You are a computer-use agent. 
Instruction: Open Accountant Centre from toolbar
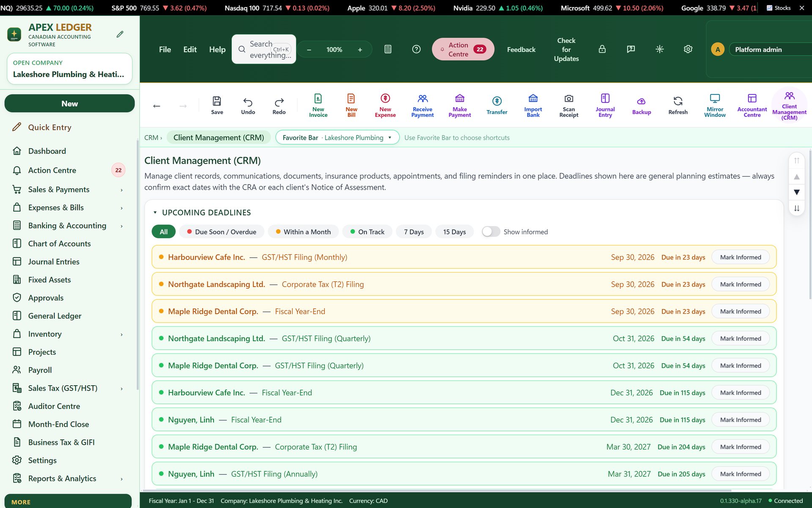(x=752, y=105)
